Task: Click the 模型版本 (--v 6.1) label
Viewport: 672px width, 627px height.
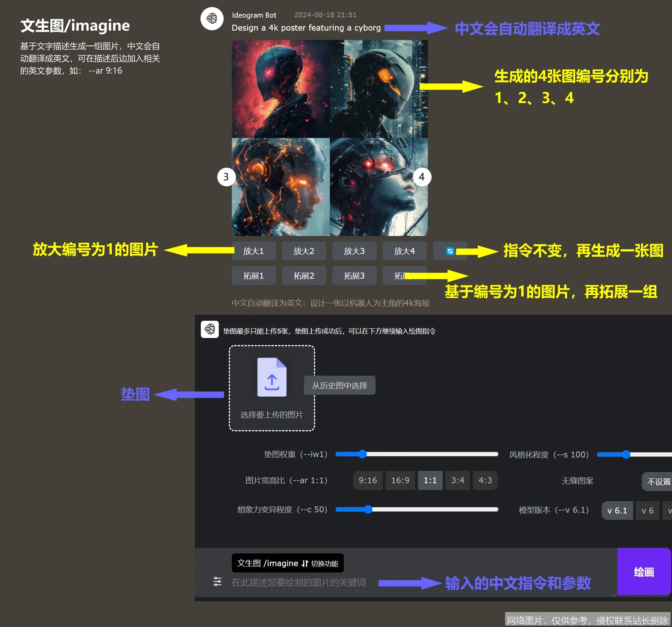Action: coord(554,510)
